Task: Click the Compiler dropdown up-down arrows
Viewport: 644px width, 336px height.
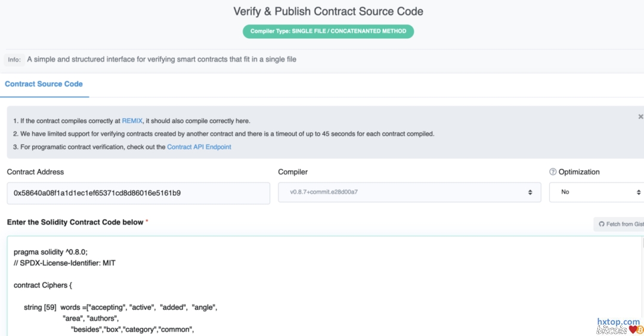Action: pyautogui.click(x=530, y=192)
